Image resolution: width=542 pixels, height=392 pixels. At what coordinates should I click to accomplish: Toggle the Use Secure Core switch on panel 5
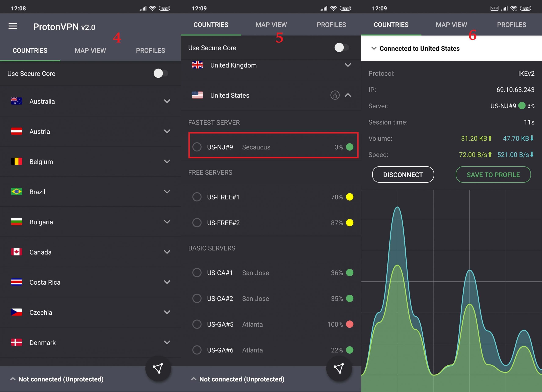(340, 48)
